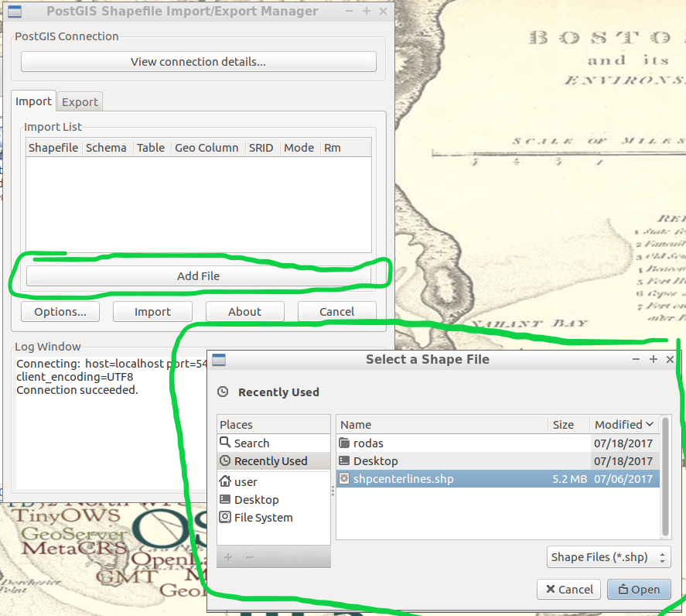Screen dimensions: 686x616
Task: Open the Shape Files (*.shp) filter dropdown
Action: point(608,557)
